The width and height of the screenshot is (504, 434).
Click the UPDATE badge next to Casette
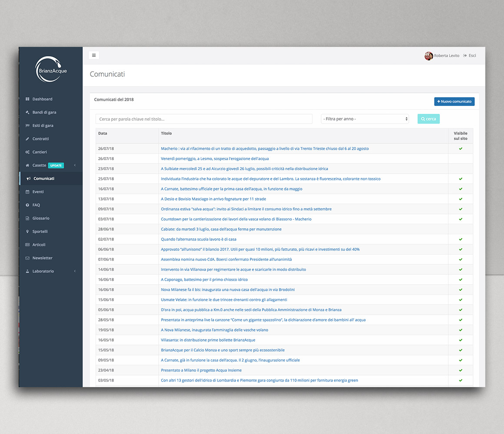tap(56, 165)
